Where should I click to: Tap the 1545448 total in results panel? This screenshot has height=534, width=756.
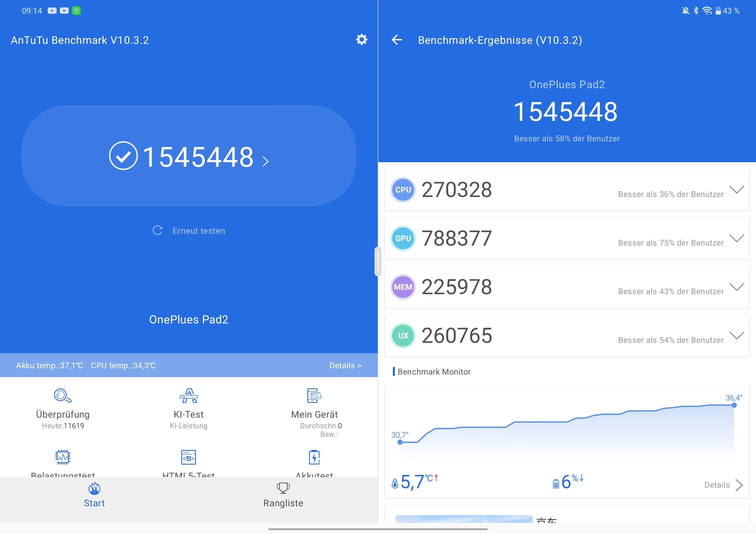pyautogui.click(x=566, y=112)
